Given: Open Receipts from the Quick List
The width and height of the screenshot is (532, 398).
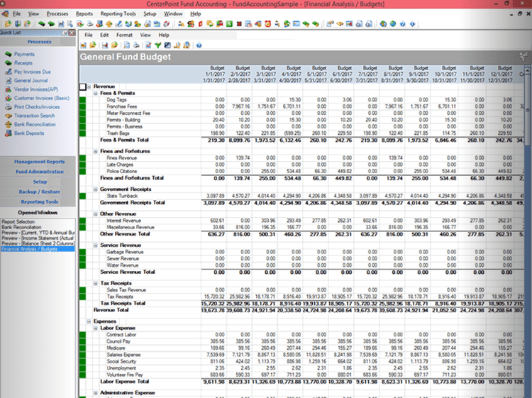Looking at the screenshot, I should [23, 63].
